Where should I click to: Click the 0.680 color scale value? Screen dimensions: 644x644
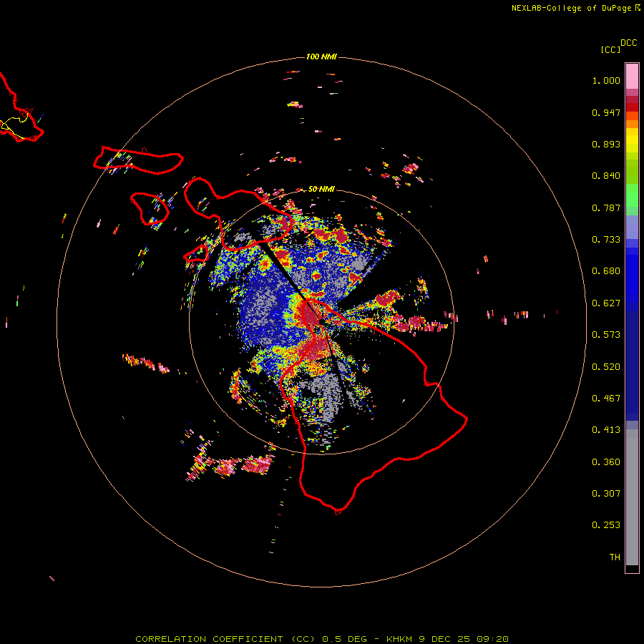(606, 271)
